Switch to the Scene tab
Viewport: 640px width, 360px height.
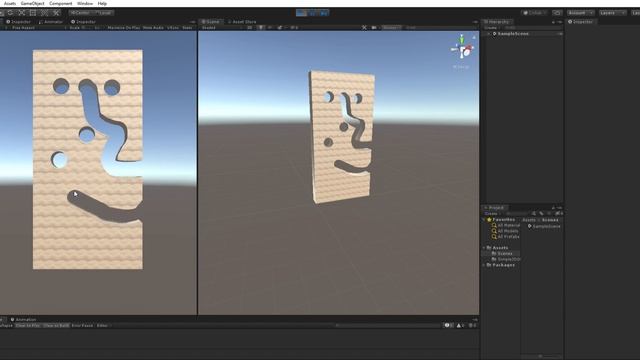(211, 22)
